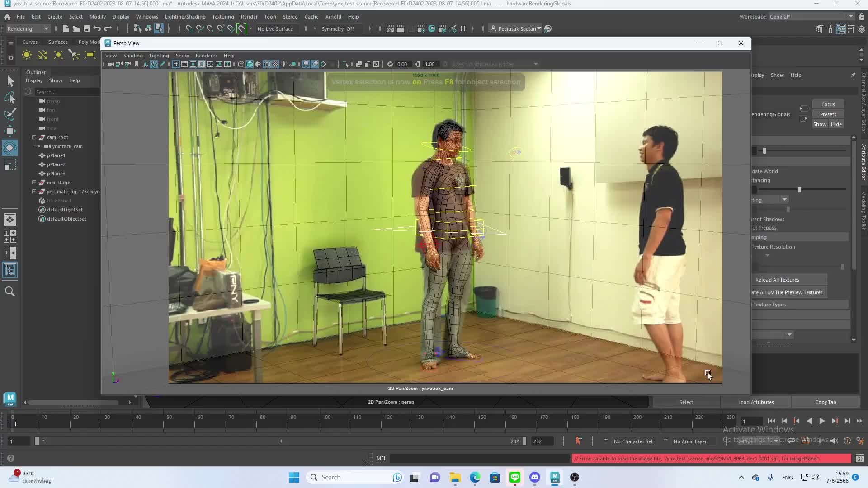Open the Lighting/Shading menu
The width and height of the screenshot is (868, 488).
pyautogui.click(x=185, y=17)
